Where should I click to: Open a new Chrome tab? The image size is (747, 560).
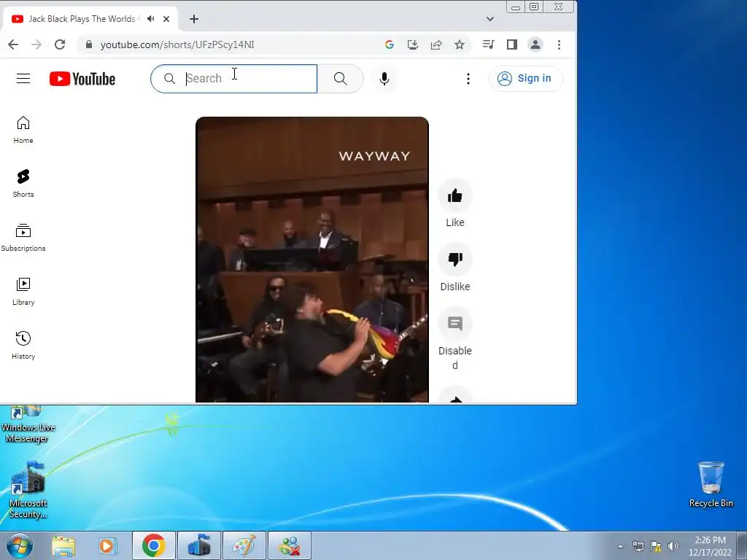[194, 19]
